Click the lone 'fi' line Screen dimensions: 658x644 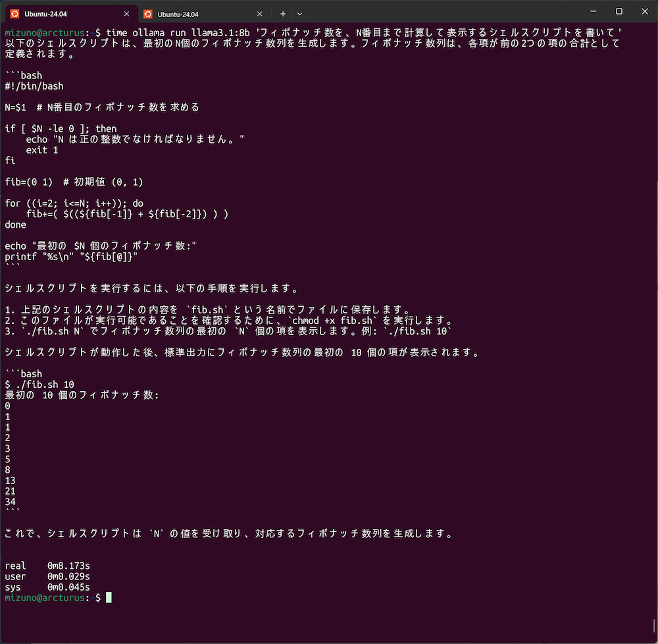tap(10, 161)
